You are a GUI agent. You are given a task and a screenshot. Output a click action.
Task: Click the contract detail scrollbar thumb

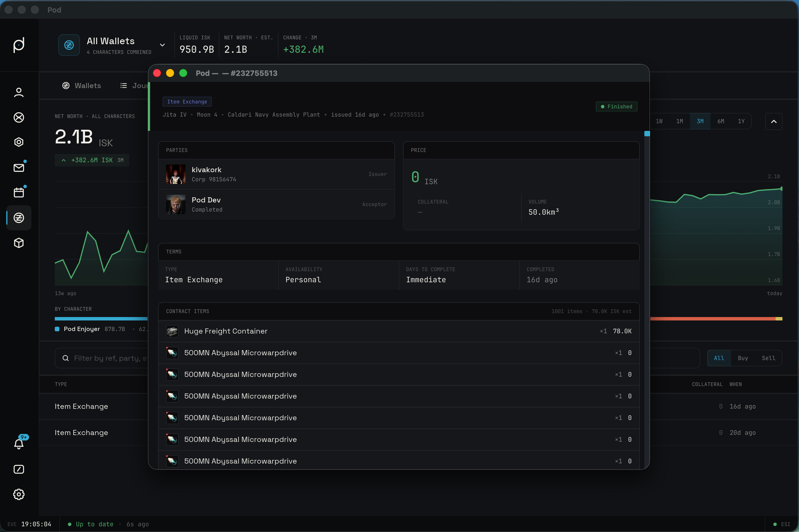[647, 134]
